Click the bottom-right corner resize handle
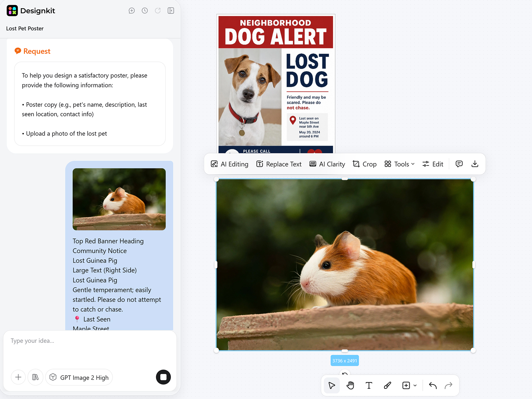The height and width of the screenshot is (399, 532). tap(473, 350)
